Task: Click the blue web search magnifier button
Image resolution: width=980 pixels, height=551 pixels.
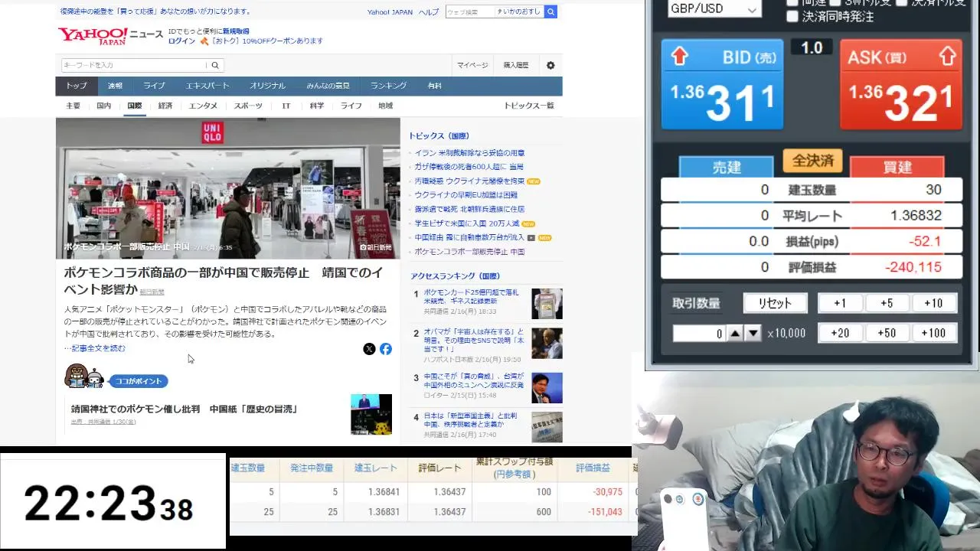Action: (550, 11)
